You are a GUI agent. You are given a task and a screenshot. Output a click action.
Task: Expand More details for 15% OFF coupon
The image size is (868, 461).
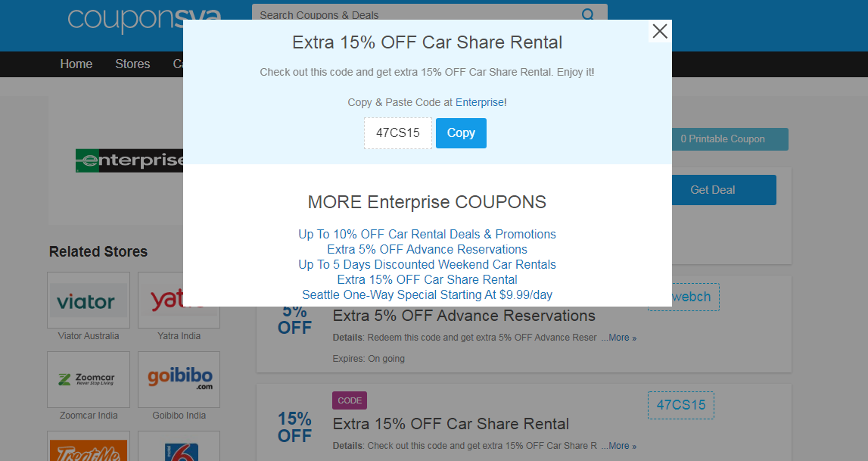(619, 446)
